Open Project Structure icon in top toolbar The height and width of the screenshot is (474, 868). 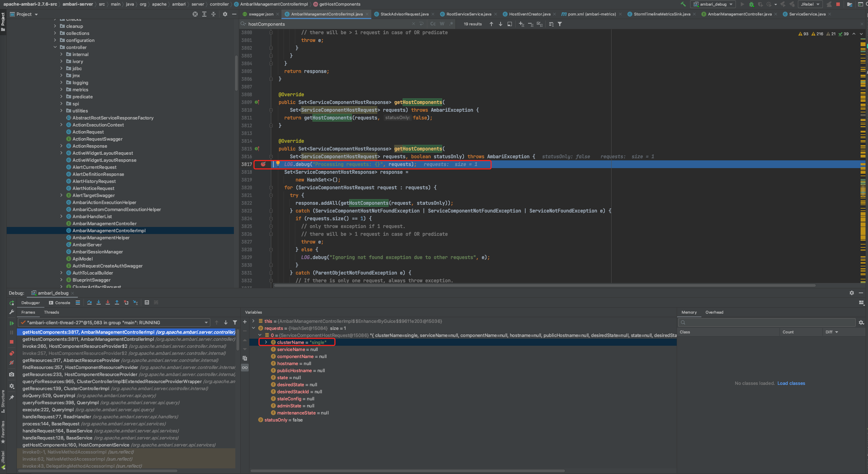point(849,4)
